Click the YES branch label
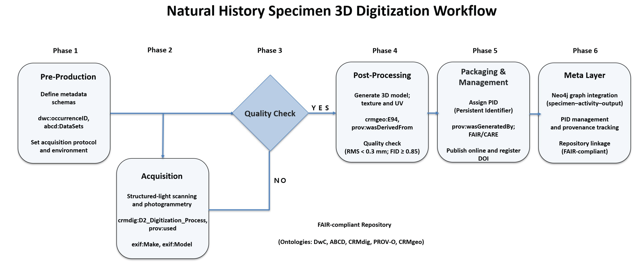This screenshot has width=644, height=267. tap(320, 108)
